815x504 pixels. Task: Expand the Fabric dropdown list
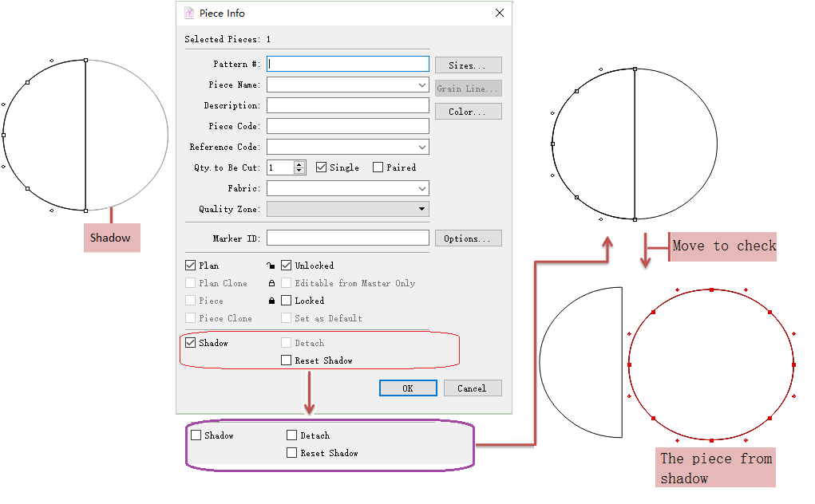421,188
